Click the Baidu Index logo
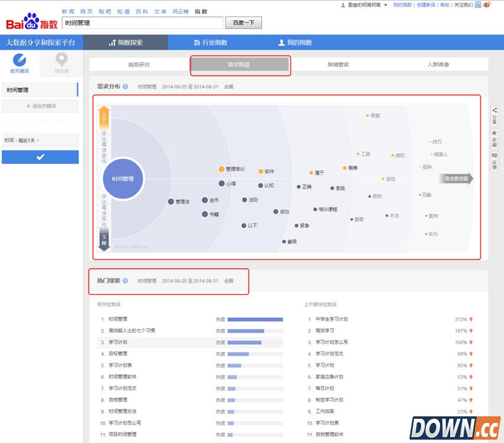 (32, 23)
